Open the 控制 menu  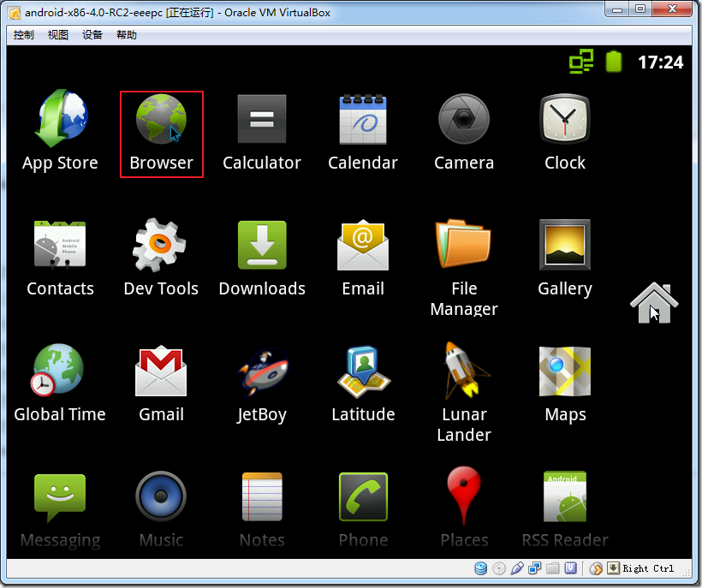[x=24, y=35]
